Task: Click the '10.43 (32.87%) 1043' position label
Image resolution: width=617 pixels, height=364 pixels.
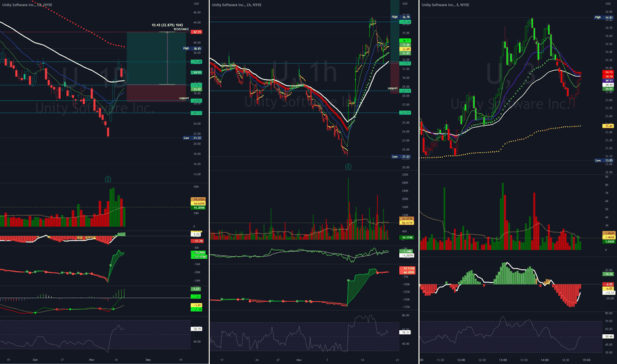Action: pos(167,24)
